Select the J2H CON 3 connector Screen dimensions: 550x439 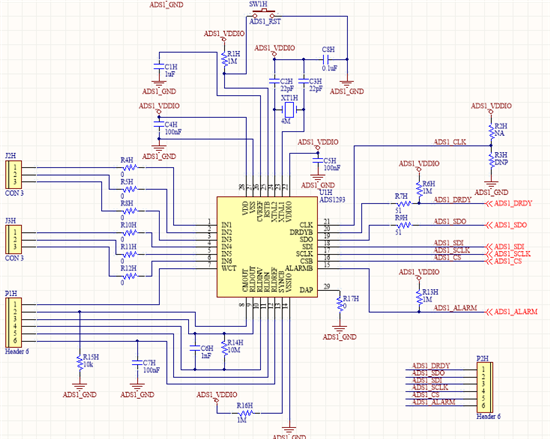14,175
